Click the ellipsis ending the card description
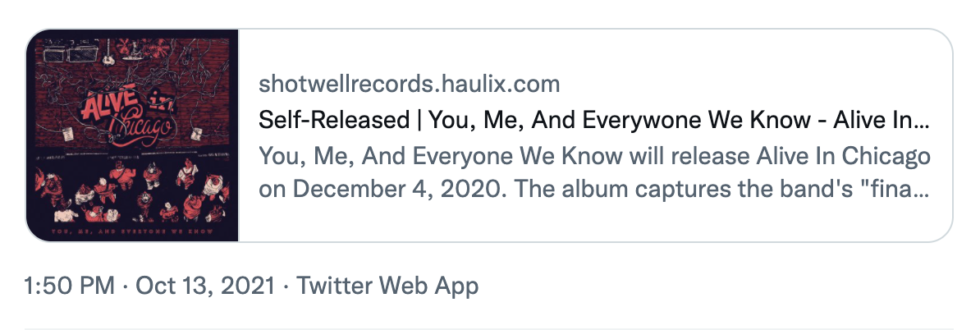This screenshot has width=980, height=330. 921,190
